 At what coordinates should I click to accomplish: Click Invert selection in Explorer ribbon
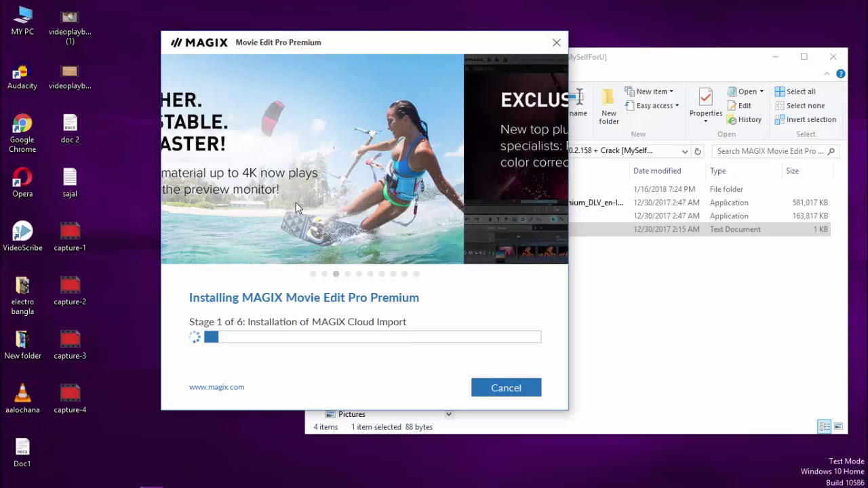(805, 120)
